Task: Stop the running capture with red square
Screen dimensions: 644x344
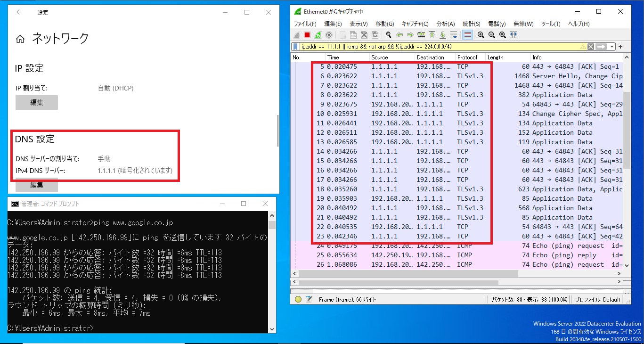Action: [x=307, y=35]
